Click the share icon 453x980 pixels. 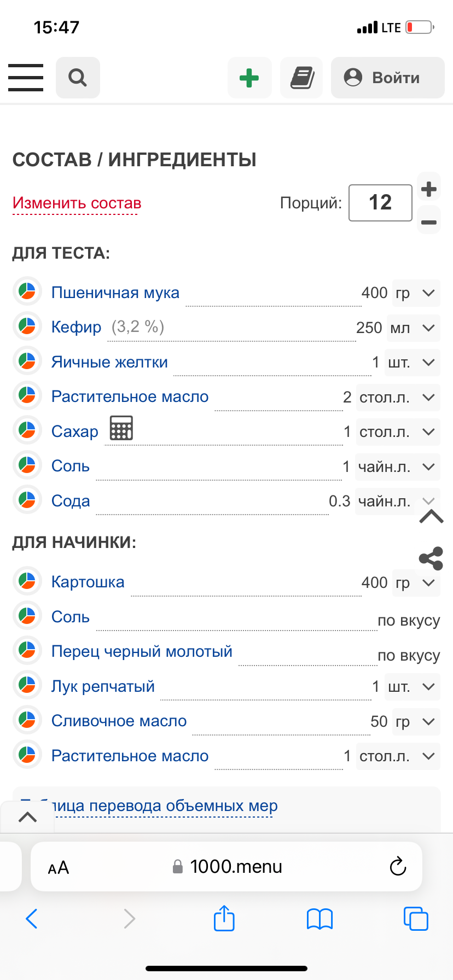[x=431, y=558]
